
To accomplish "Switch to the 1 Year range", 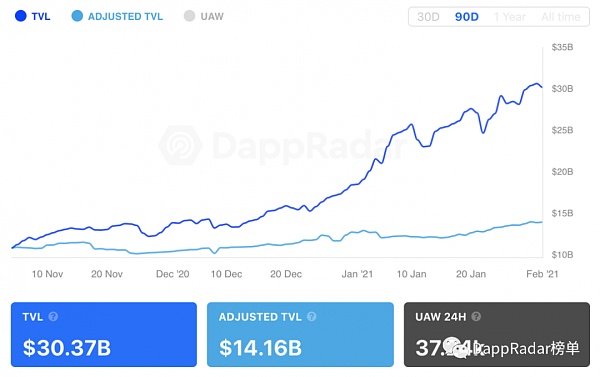I will click(510, 17).
